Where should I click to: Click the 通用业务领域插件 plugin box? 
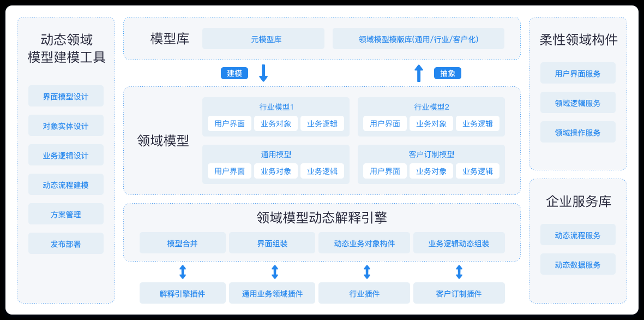(x=272, y=293)
